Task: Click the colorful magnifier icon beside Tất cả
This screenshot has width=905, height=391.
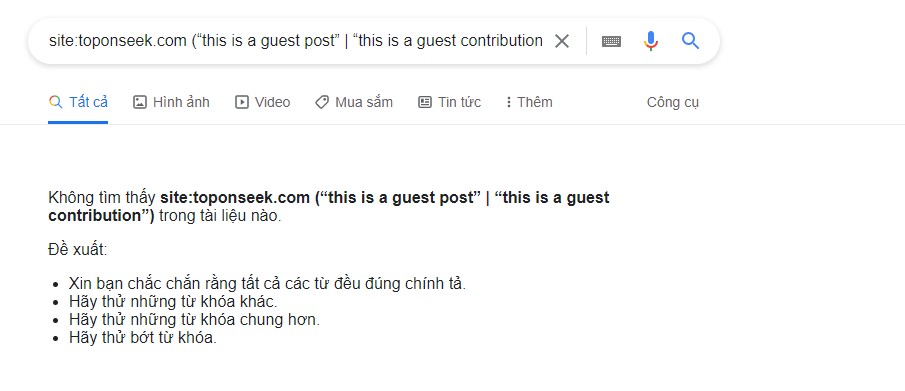Action: (55, 102)
